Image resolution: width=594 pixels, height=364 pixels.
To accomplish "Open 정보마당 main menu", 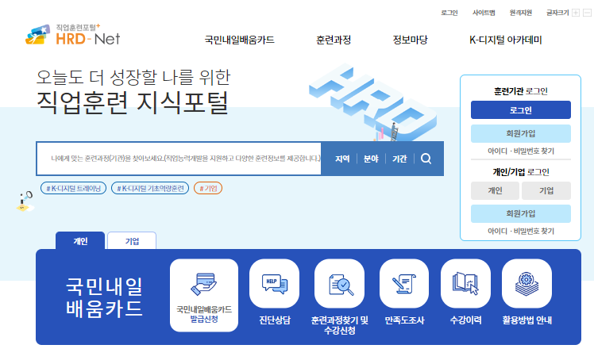I will pos(411,40).
